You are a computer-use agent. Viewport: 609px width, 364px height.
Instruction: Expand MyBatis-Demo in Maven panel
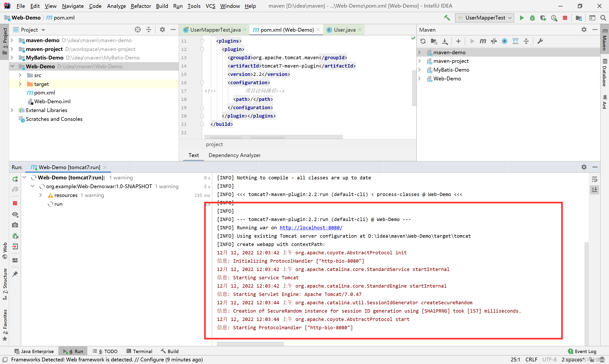click(420, 70)
